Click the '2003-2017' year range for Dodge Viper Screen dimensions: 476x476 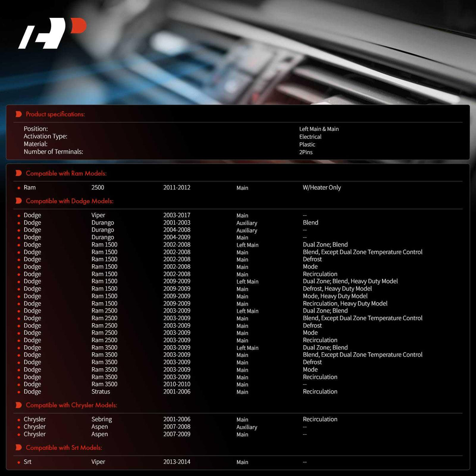[x=177, y=215]
